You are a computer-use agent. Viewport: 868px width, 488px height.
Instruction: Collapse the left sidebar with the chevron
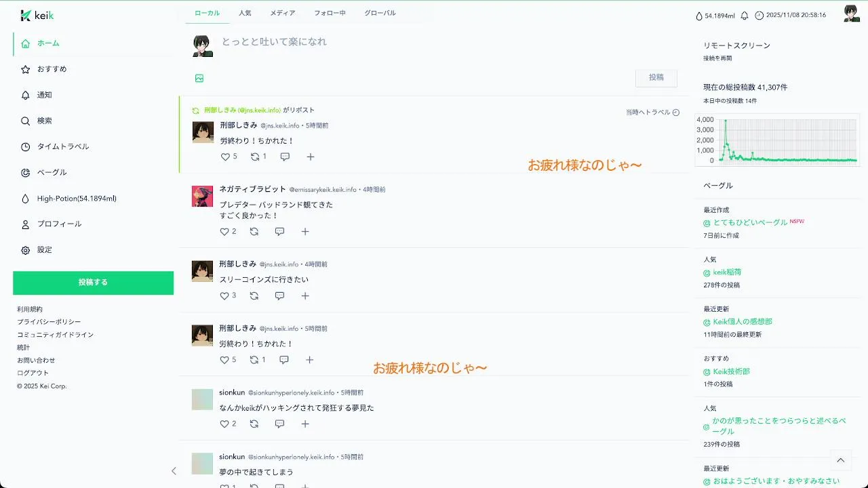pyautogui.click(x=174, y=471)
